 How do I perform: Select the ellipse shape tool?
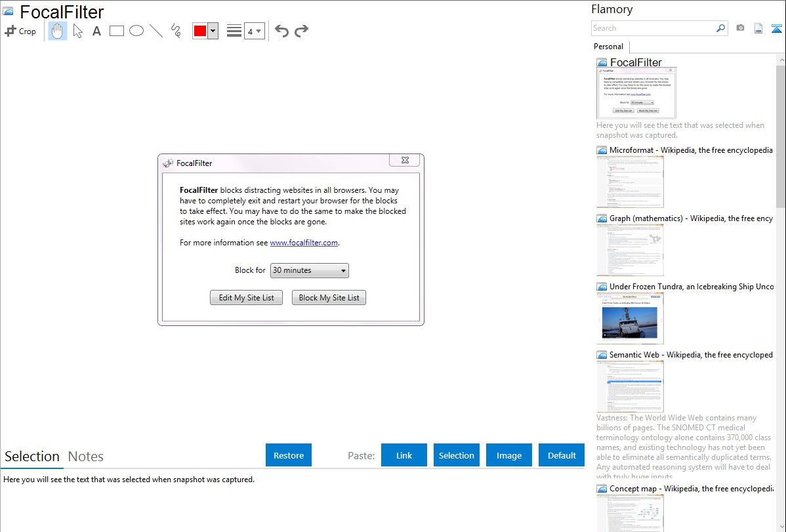click(x=136, y=31)
